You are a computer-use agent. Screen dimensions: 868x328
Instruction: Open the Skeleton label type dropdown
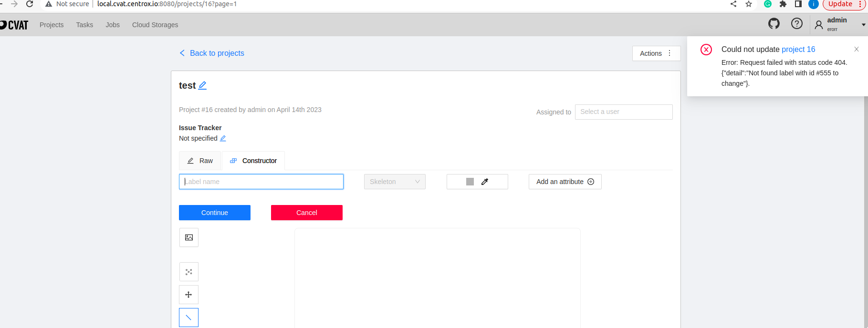point(395,182)
